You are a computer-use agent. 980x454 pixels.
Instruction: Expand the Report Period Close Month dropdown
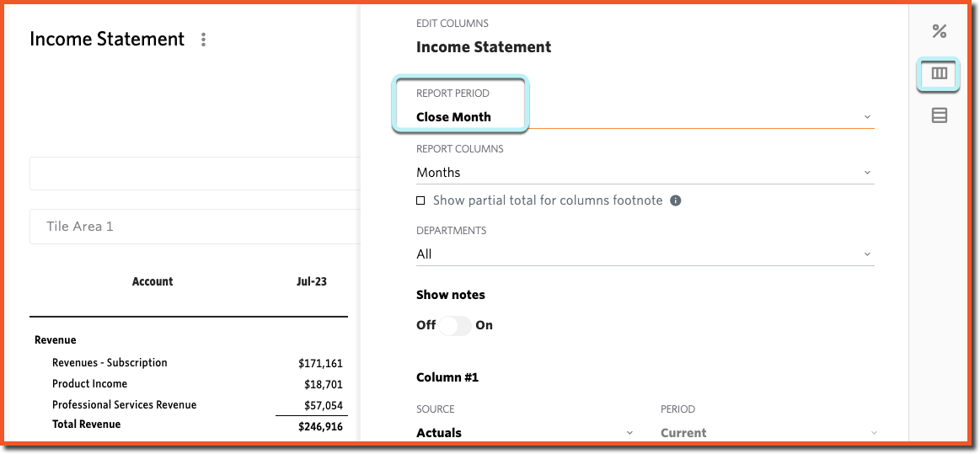[x=645, y=117]
